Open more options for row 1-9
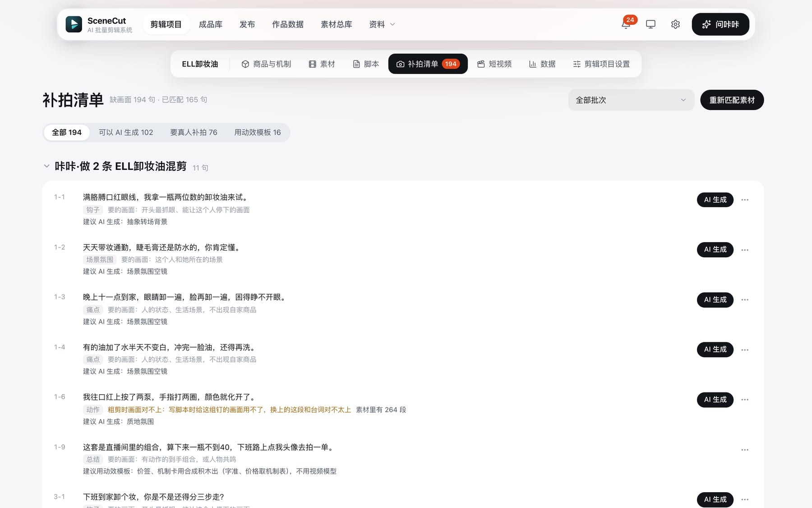The width and height of the screenshot is (812, 508). click(x=745, y=450)
